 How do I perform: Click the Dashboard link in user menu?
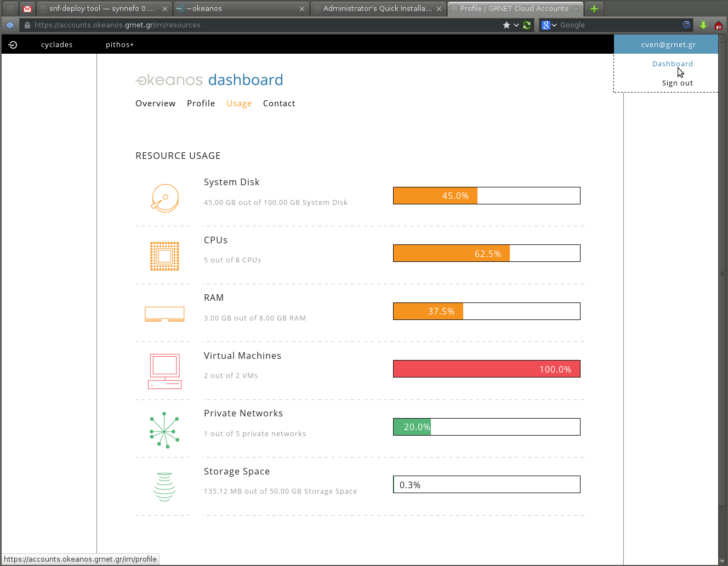click(673, 64)
